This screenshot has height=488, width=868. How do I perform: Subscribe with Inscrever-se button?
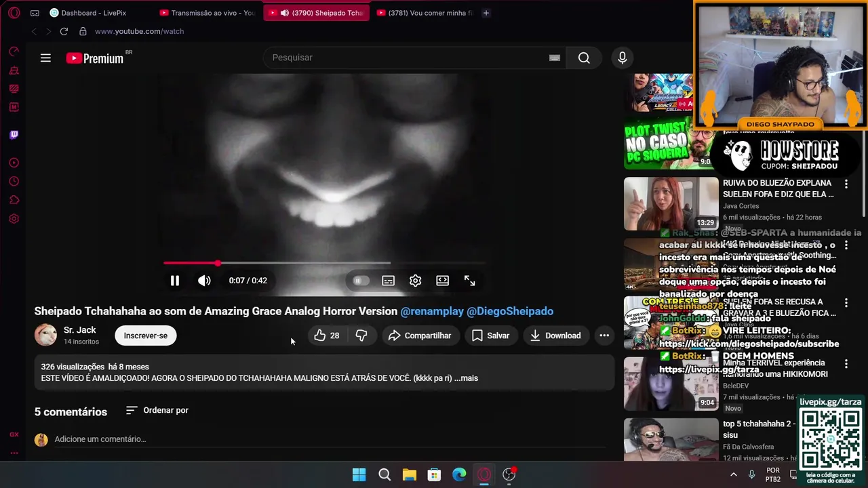(x=146, y=335)
